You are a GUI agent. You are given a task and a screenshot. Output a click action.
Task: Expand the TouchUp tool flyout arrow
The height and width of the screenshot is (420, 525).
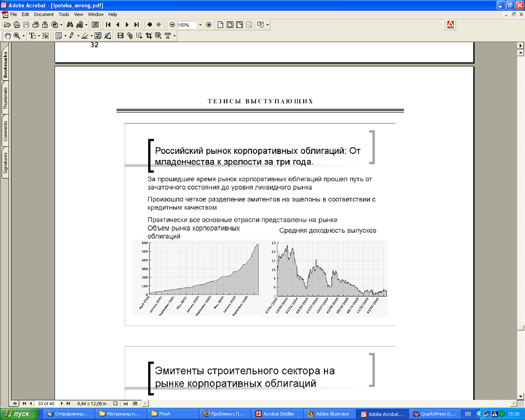pyautogui.click(x=174, y=36)
